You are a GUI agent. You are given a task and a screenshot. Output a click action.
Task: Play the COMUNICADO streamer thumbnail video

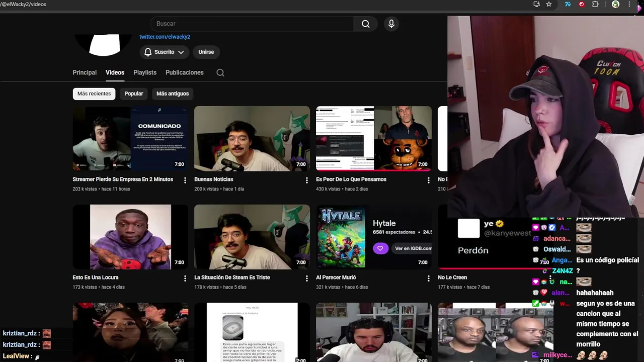pyautogui.click(x=130, y=138)
